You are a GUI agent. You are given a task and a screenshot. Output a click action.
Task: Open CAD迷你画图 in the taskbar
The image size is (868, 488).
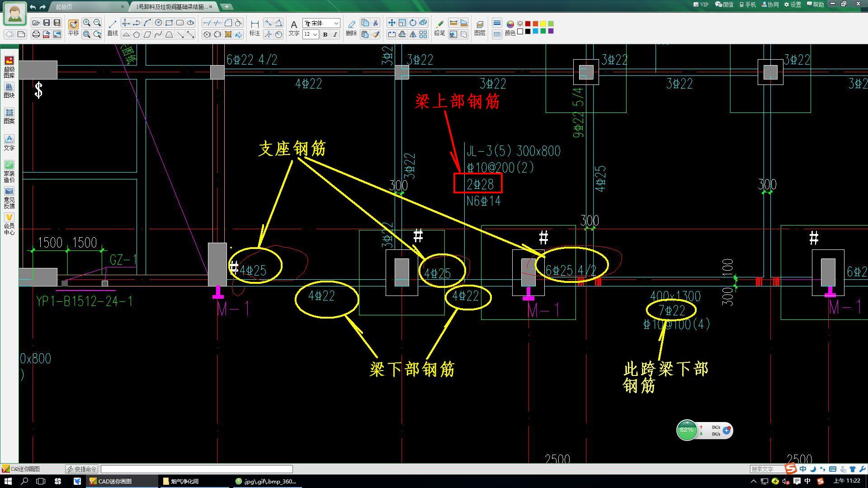click(x=121, y=481)
